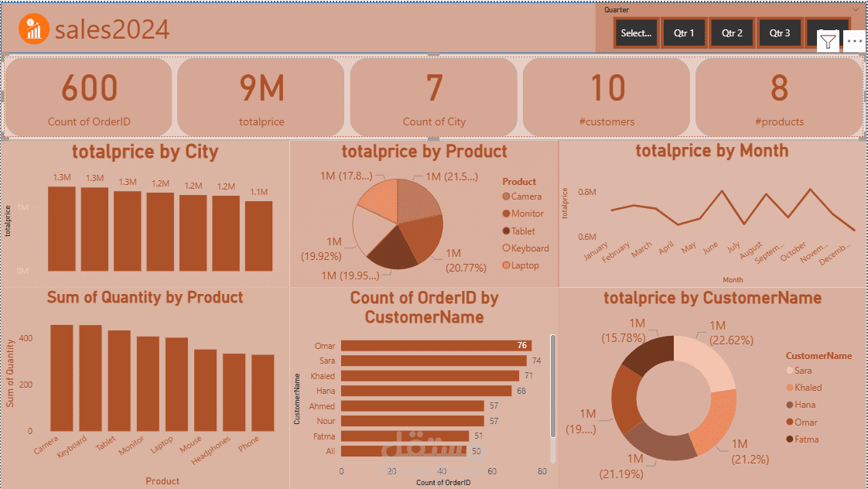Filter the report by Qtr 2
This screenshot has height=489, width=868.
pyautogui.click(x=732, y=33)
